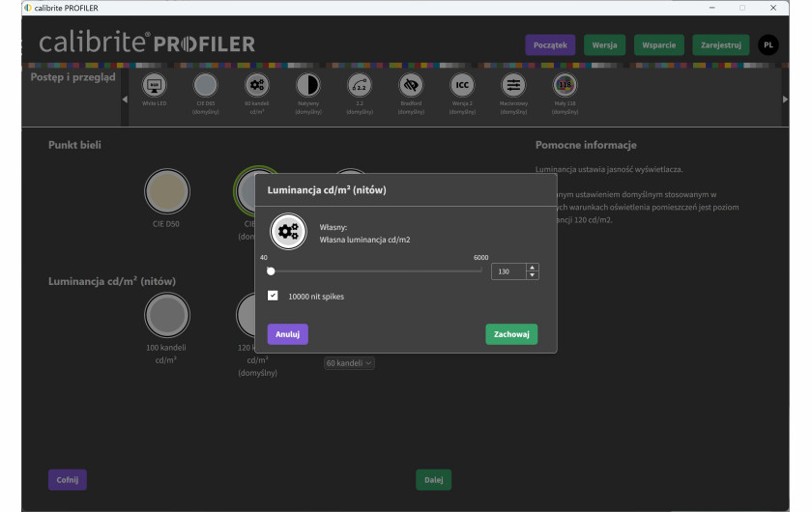Open the 60 kandeli luminance step icon
Screen dimensions: 812x512
[257, 85]
